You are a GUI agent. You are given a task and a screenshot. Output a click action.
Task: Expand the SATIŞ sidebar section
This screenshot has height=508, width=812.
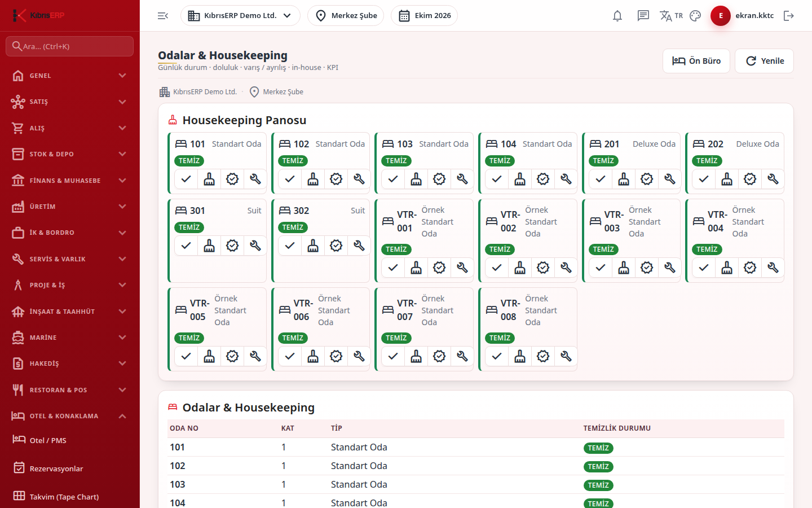(x=70, y=102)
